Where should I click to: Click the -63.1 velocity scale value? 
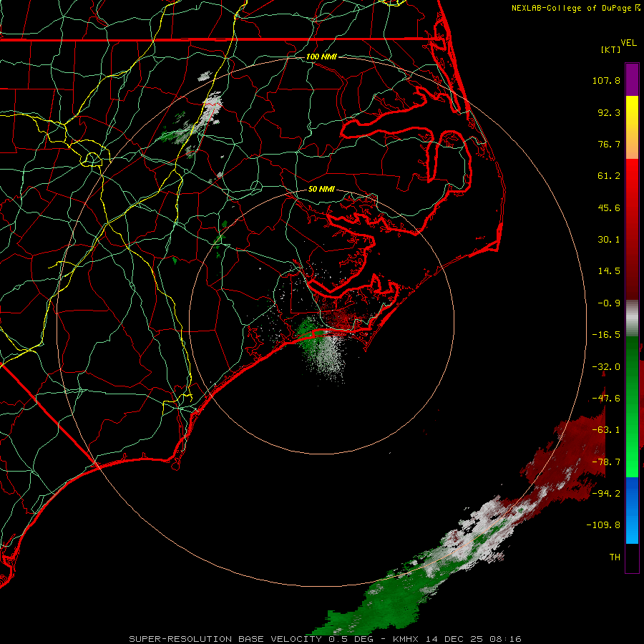pos(606,430)
